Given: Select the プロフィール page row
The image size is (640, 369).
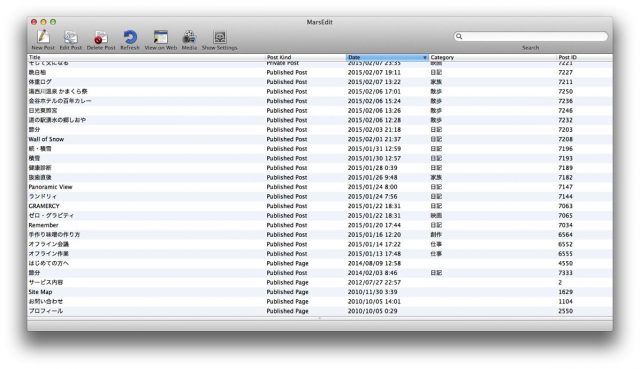Looking at the screenshot, I should click(x=320, y=311).
